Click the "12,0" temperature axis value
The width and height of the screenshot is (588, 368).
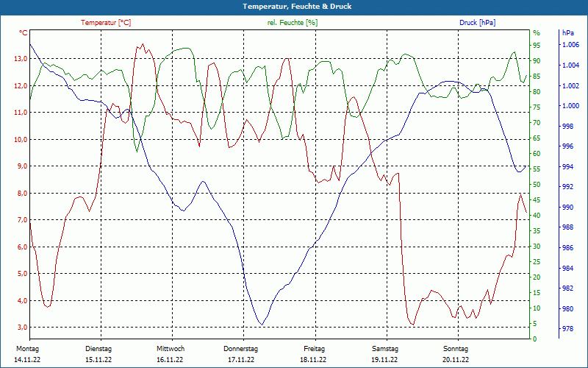(21, 85)
